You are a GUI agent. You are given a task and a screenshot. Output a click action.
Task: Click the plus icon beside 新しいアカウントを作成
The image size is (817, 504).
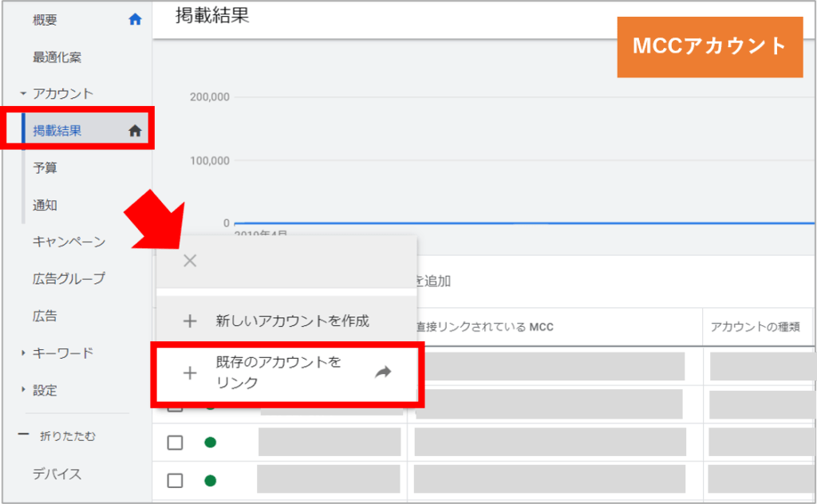190,321
